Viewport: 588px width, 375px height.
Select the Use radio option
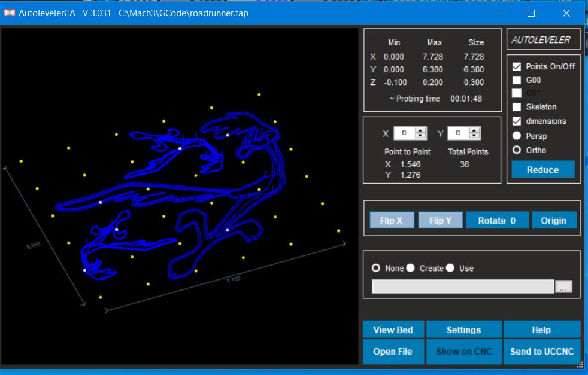[450, 268]
